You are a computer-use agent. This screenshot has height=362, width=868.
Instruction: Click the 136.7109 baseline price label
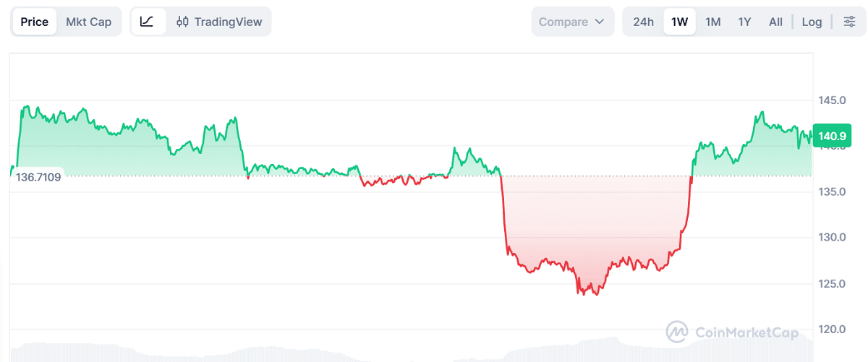pos(38,176)
